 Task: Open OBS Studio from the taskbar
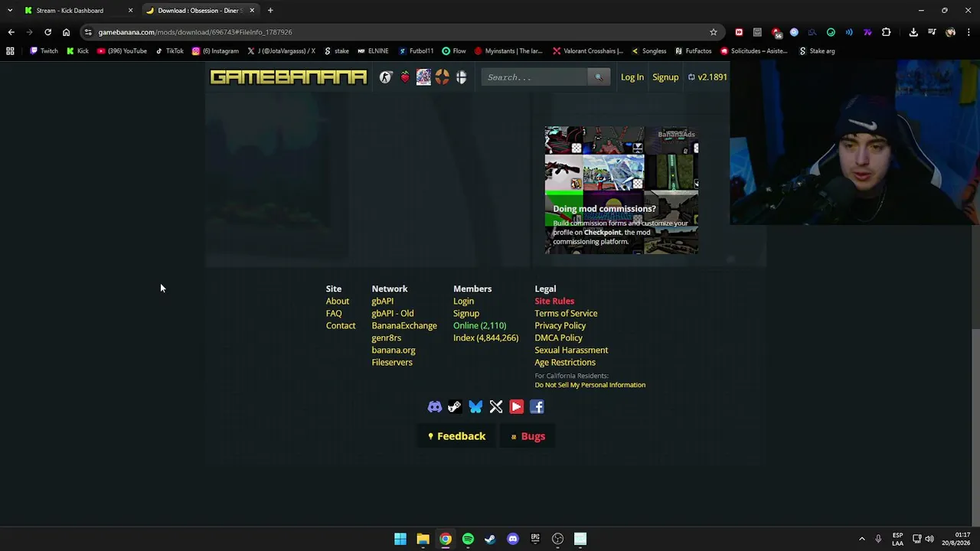[x=557, y=539]
